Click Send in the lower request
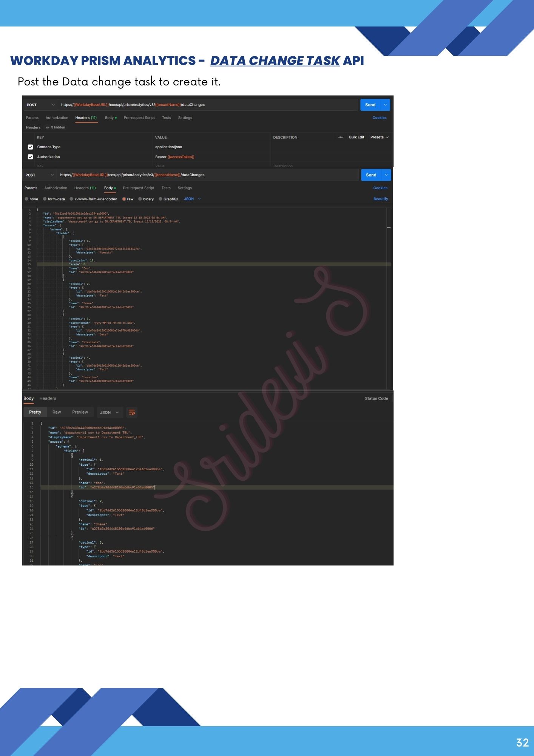The height and width of the screenshot is (756, 534). click(x=371, y=175)
